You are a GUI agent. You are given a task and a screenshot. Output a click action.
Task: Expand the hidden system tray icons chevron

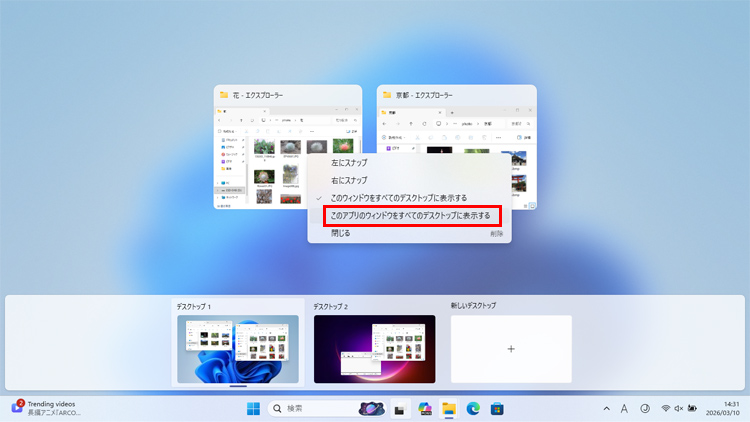tap(605, 409)
